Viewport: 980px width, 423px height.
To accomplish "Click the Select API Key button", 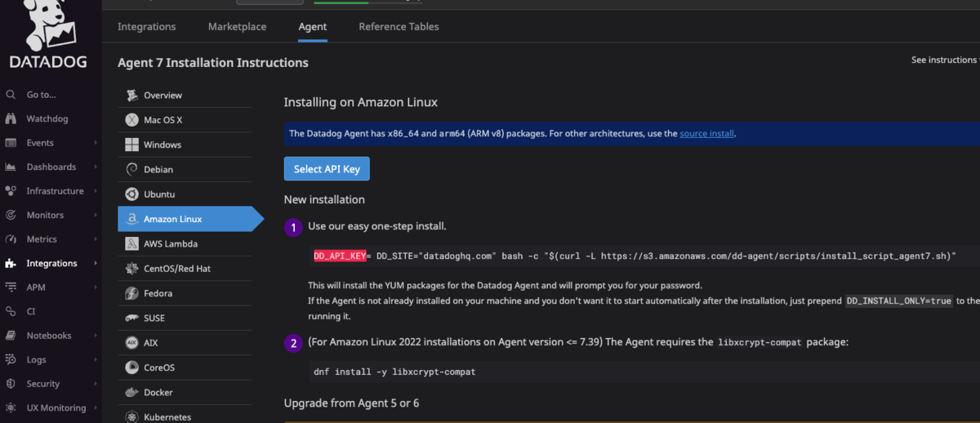I will point(327,169).
